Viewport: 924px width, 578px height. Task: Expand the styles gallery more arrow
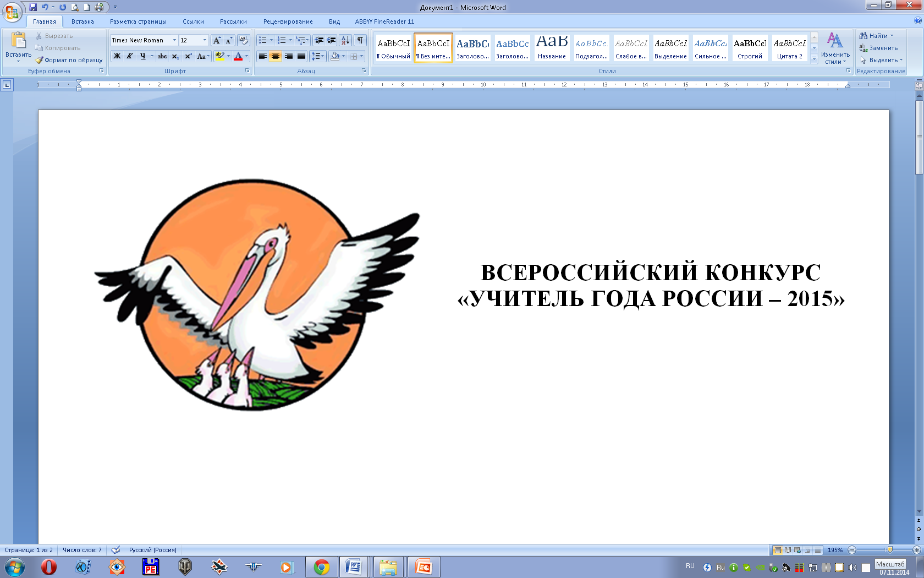pos(814,58)
